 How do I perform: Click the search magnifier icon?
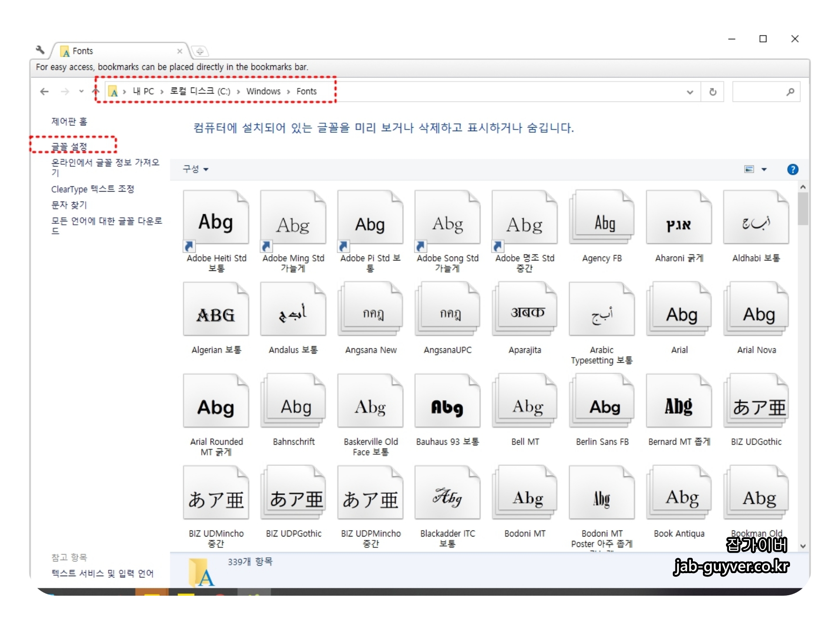[790, 92]
